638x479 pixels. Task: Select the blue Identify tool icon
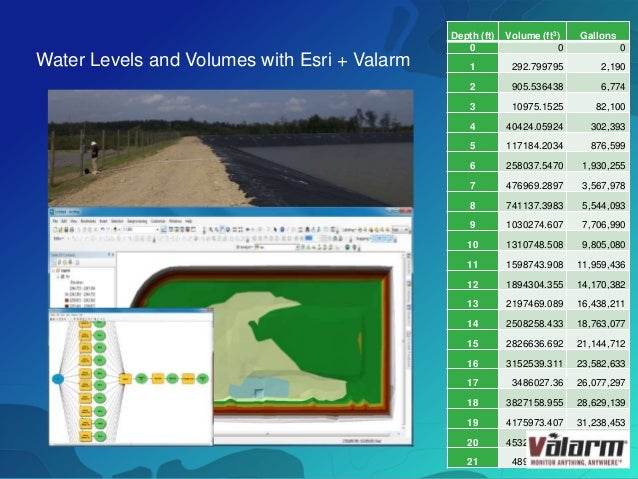click(282, 230)
